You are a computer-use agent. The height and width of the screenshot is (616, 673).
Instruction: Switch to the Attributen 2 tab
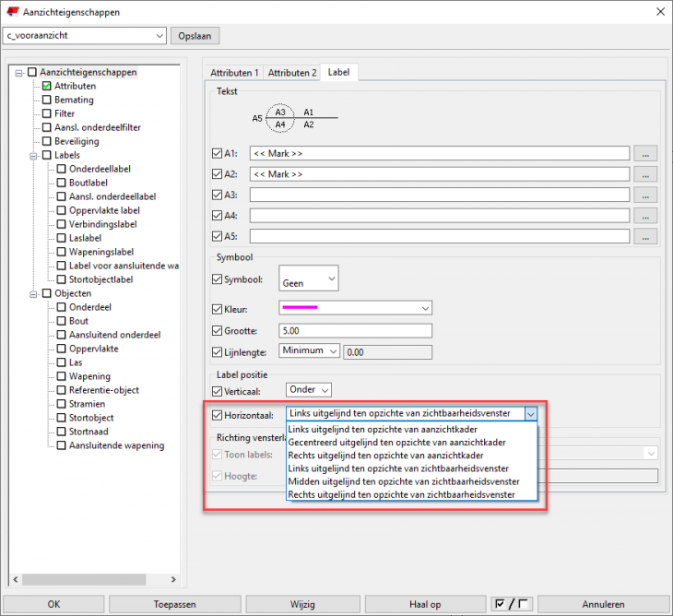pos(291,72)
